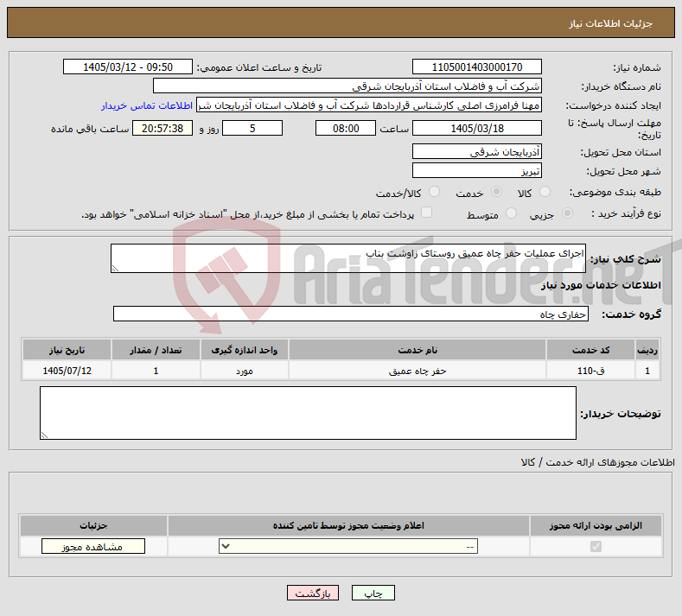This screenshot has width=682, height=616.
Task: Click the نام دستگاه خریدار field
Action: click(347, 86)
